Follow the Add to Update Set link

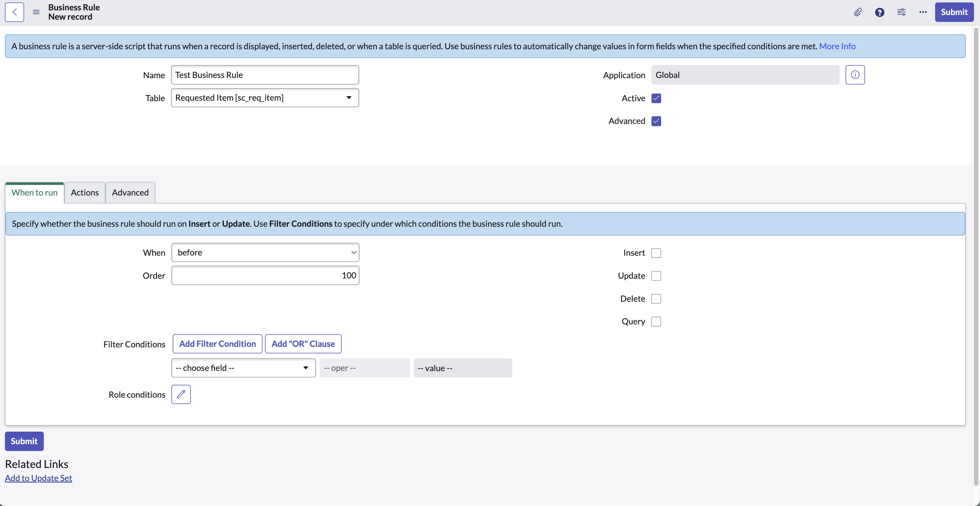pyautogui.click(x=38, y=478)
